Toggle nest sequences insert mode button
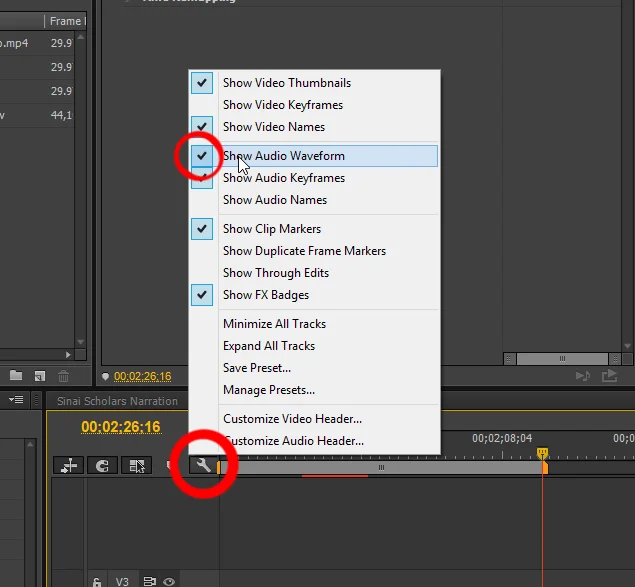This screenshot has height=587, width=635. (68, 465)
